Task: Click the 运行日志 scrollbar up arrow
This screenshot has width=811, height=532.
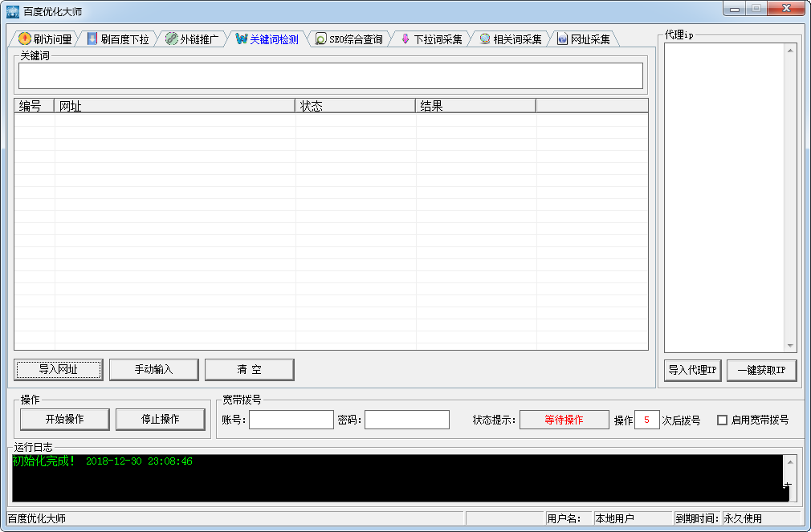Action: (790, 462)
